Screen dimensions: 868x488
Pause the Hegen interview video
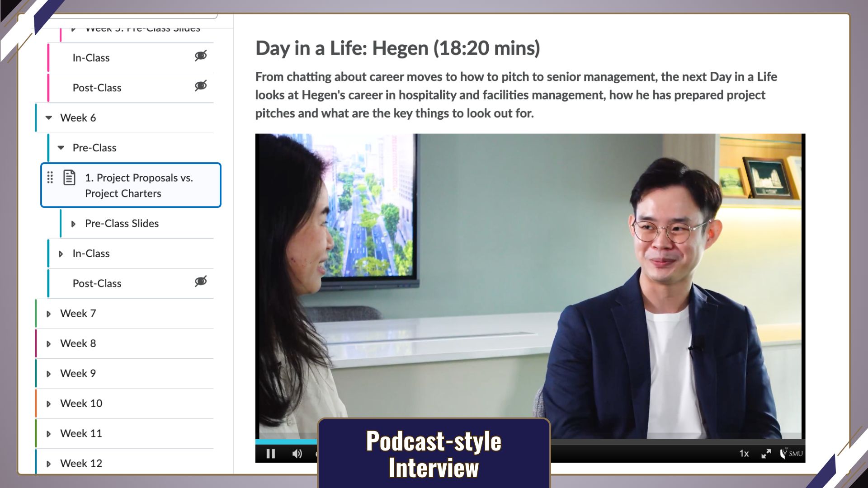click(270, 453)
